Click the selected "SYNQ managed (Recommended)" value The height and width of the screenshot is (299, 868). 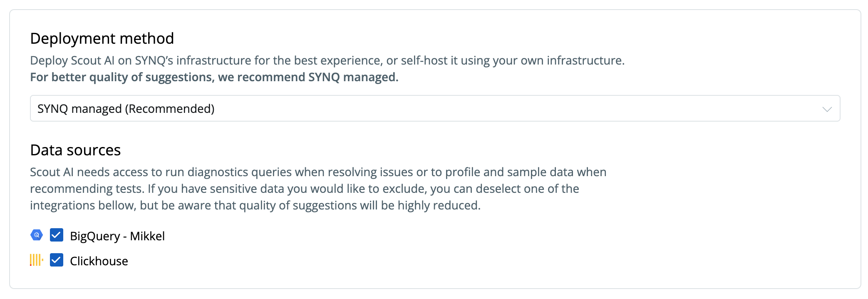coord(126,109)
